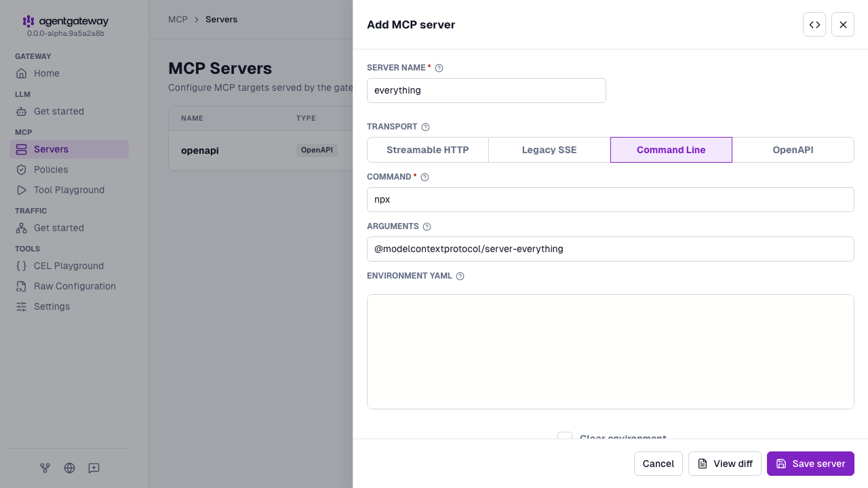Image resolution: width=868 pixels, height=488 pixels.
Task: Click into the Command field containing npx
Action: point(610,200)
